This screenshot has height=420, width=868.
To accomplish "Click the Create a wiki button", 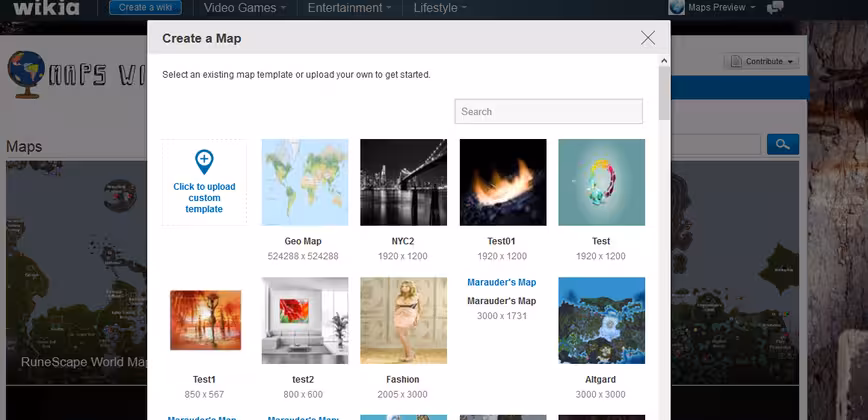I will tap(146, 8).
